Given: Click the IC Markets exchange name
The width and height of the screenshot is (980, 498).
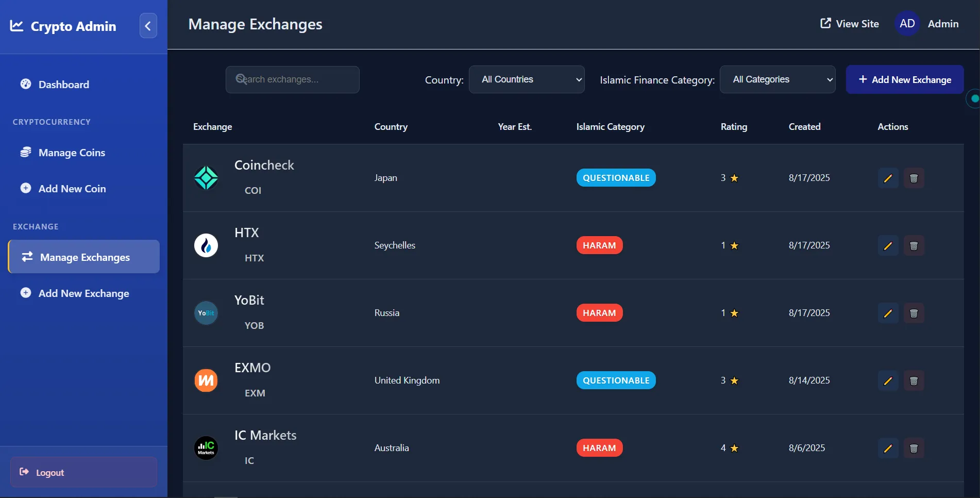Looking at the screenshot, I should (x=265, y=435).
